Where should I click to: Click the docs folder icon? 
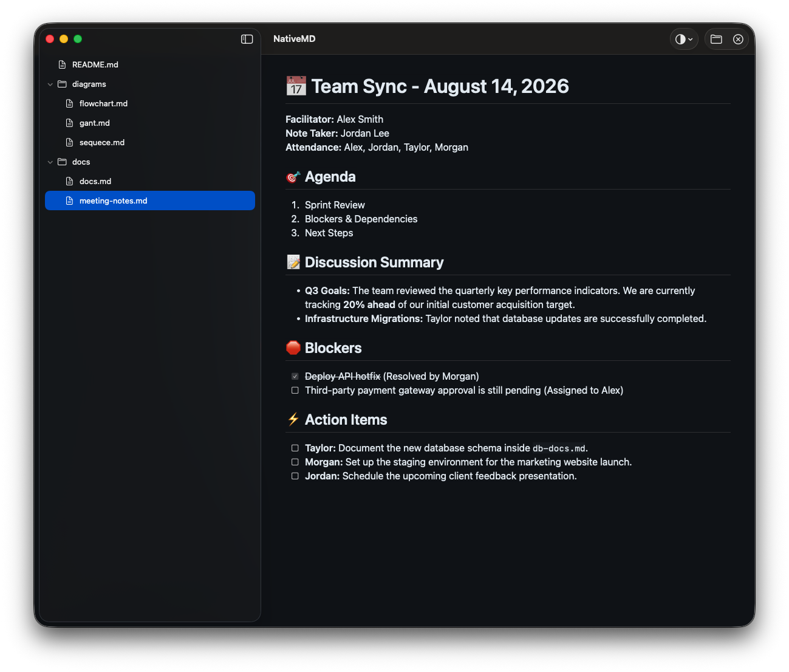pyautogui.click(x=62, y=162)
